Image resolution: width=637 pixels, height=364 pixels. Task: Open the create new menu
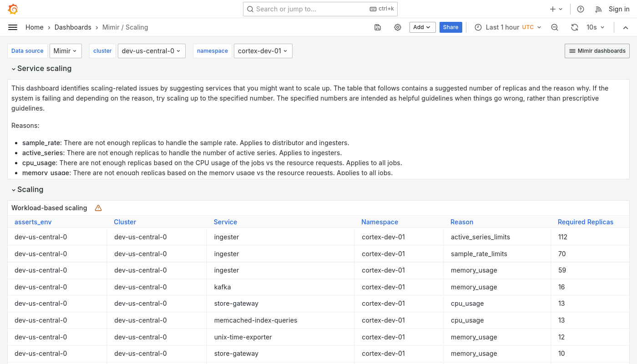point(555,9)
